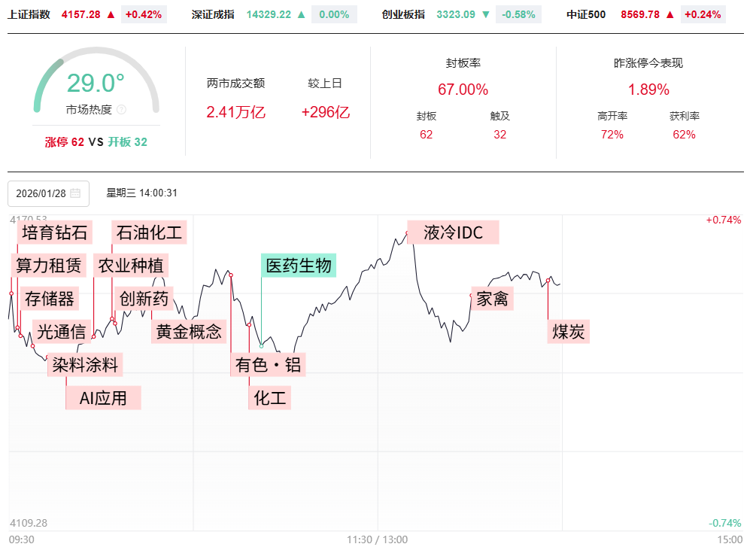The height and width of the screenshot is (553, 756).
Task: Click the help icon beside 市场热度
Action: point(122,110)
